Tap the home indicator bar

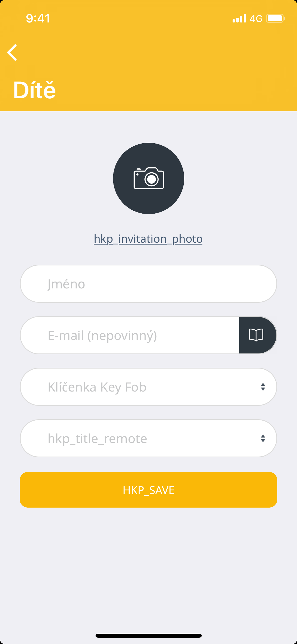click(148, 636)
